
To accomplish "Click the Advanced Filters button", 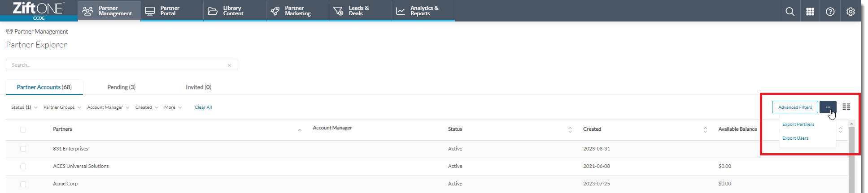I will tap(795, 107).
